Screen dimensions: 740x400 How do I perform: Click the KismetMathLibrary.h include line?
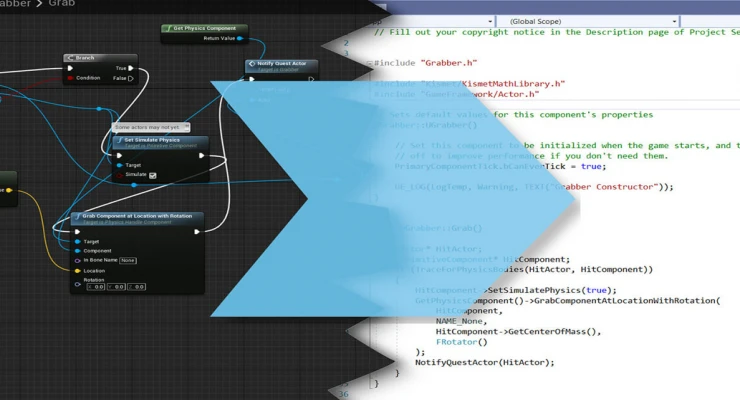[x=470, y=84]
